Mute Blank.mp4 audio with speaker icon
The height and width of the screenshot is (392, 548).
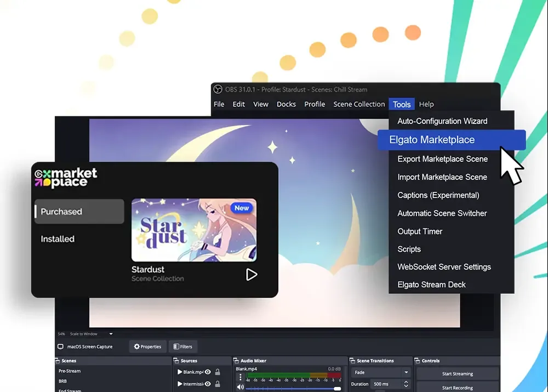[240, 387]
